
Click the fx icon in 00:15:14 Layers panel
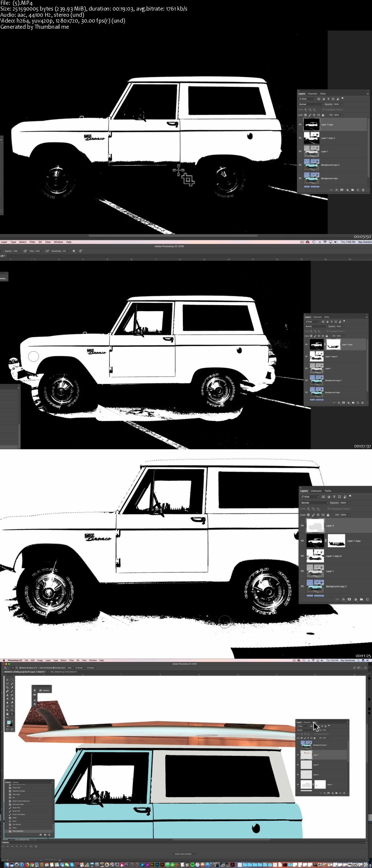click(x=324, y=793)
